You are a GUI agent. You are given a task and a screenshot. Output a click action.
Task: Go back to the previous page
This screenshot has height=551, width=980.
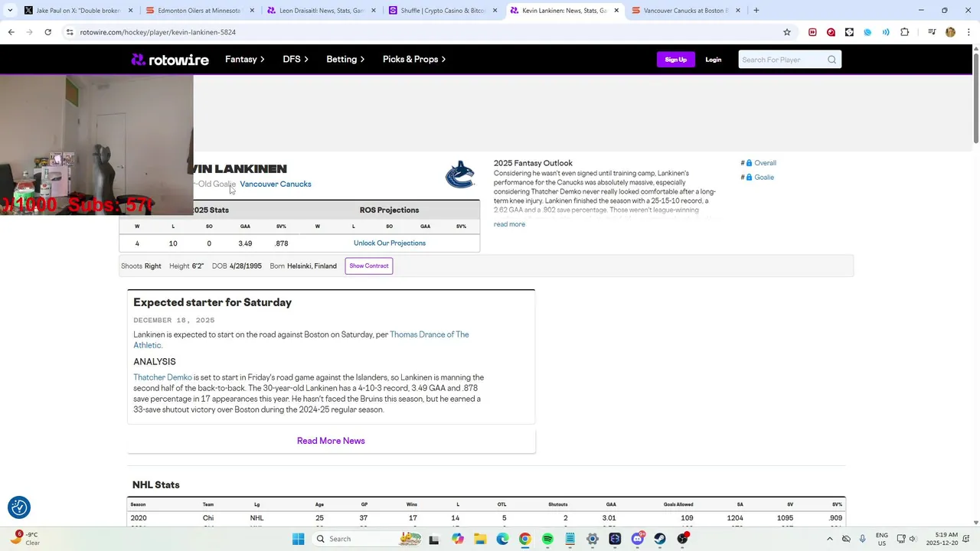(11, 32)
